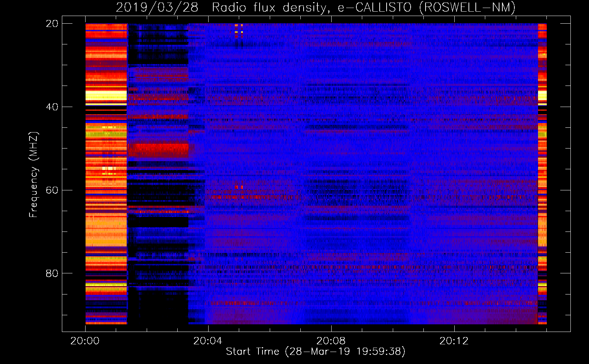Select the "Frequency (MHZ)" axis label

[x=33, y=174]
